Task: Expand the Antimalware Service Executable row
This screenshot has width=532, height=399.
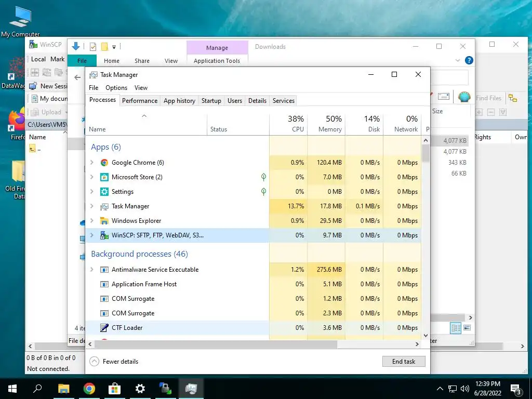Action: coord(91,270)
